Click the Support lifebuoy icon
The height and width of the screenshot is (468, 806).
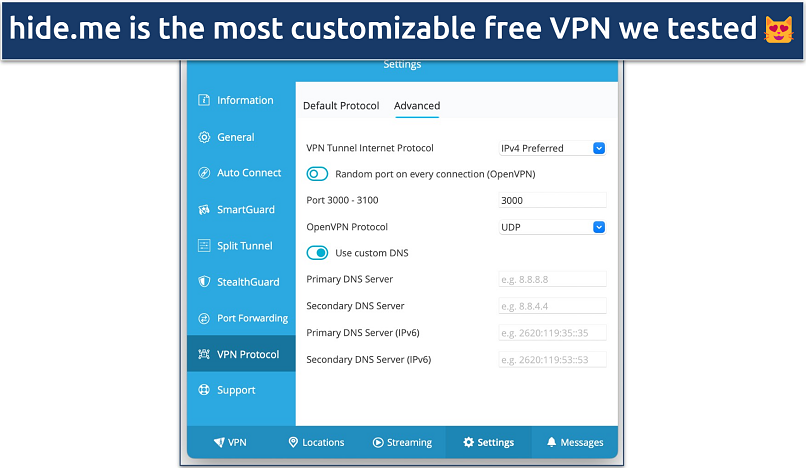click(x=204, y=390)
